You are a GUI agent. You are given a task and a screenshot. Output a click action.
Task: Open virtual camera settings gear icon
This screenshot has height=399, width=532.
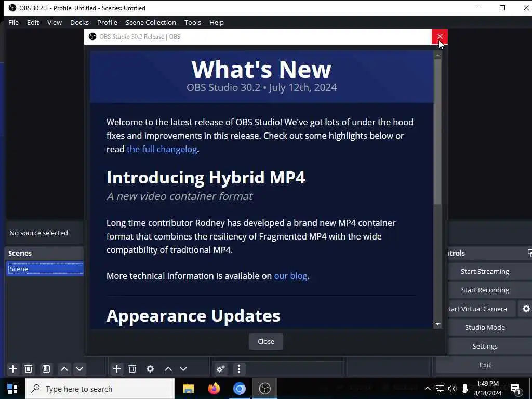(526, 309)
